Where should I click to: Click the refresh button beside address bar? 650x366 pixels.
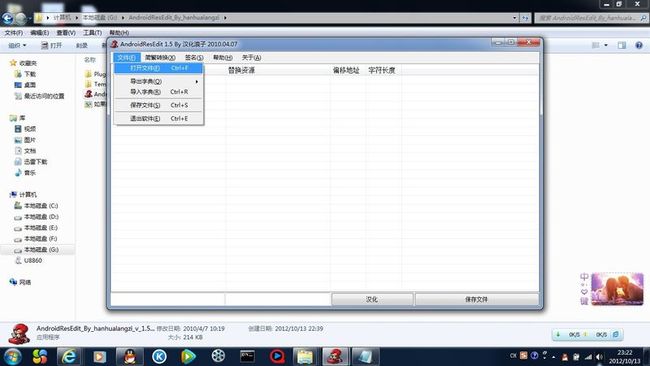pos(525,18)
